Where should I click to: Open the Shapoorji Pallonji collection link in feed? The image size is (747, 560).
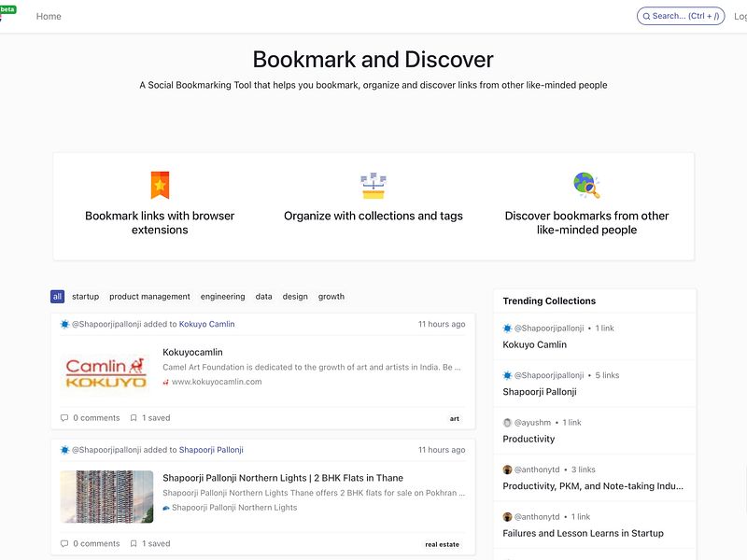click(211, 450)
